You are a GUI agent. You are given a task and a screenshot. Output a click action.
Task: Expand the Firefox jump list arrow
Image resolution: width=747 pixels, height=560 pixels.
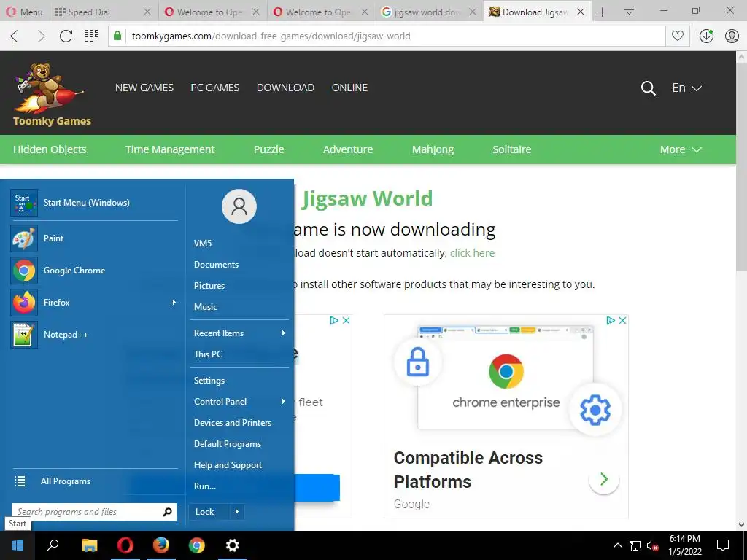click(174, 303)
